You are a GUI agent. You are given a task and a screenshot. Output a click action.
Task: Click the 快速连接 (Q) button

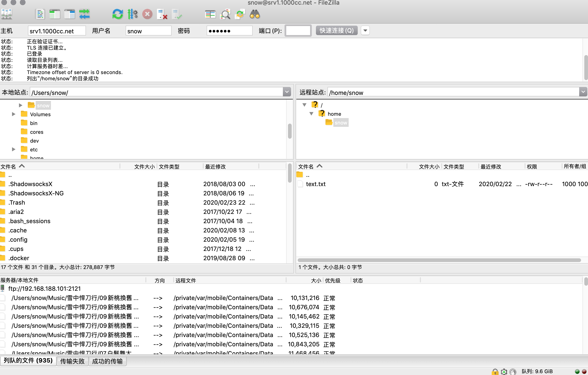[337, 31]
